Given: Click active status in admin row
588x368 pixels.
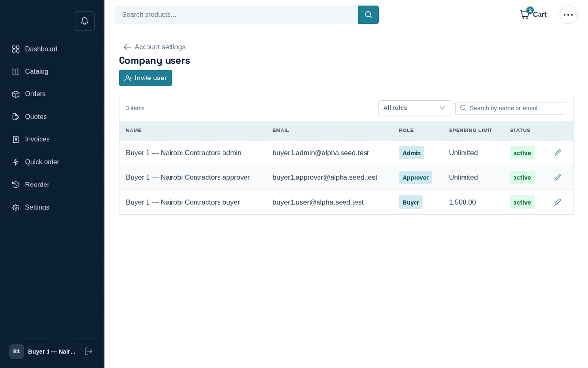Looking at the screenshot, I should pyautogui.click(x=522, y=153).
